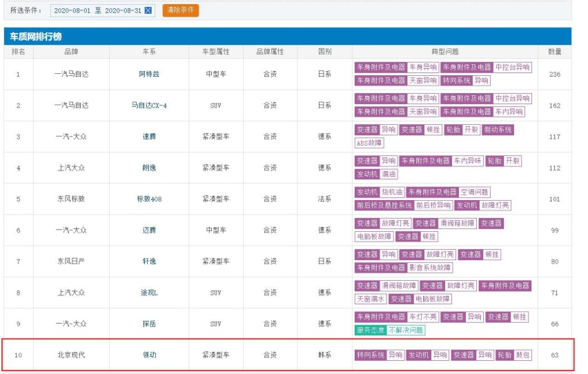Screen dimensions: 588x374
Task: Click the 车质网排行榜 title bar text
Action: coord(36,37)
